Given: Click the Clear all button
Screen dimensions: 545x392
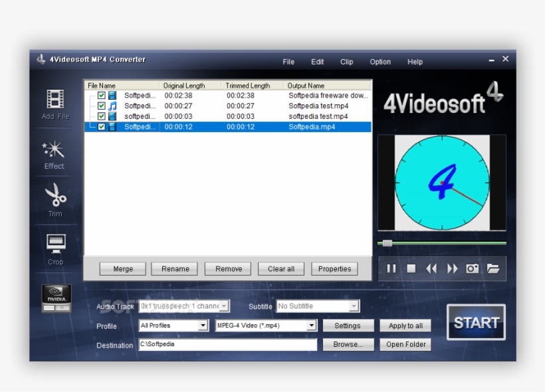Looking at the screenshot, I should 281,268.
